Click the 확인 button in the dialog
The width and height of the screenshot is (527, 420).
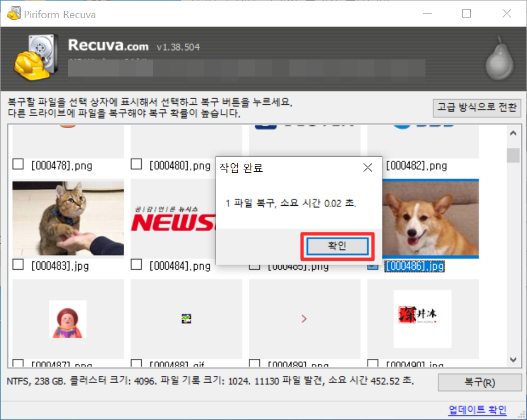[x=337, y=246]
